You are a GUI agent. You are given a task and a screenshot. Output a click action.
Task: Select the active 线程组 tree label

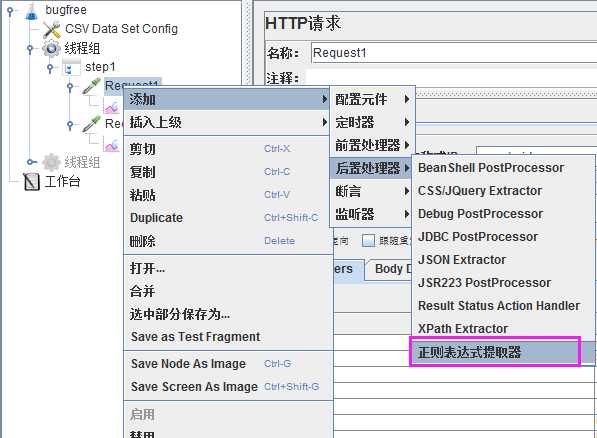82,48
